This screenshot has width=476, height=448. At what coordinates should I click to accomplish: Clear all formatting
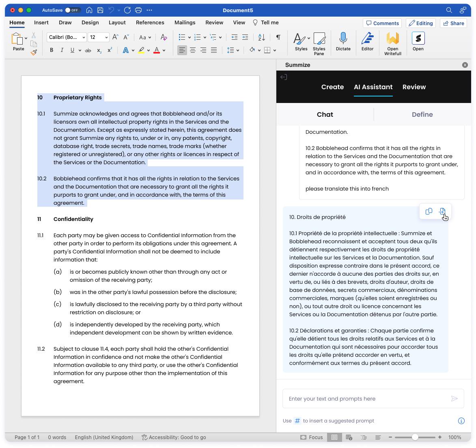[x=164, y=37]
